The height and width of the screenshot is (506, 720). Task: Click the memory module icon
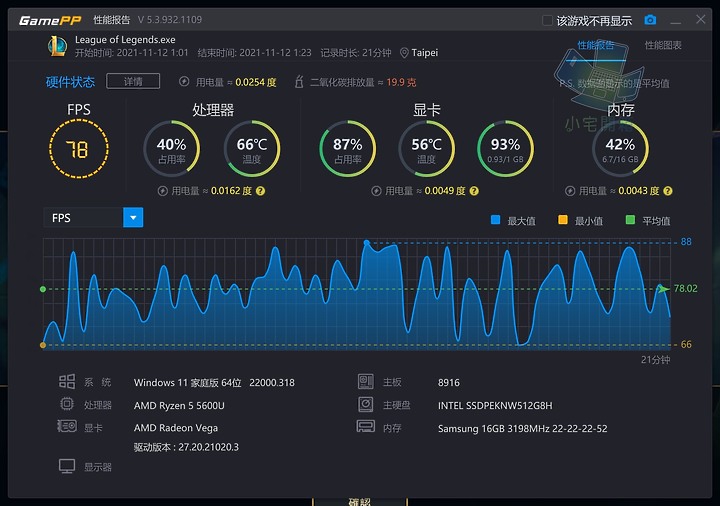[366, 427]
